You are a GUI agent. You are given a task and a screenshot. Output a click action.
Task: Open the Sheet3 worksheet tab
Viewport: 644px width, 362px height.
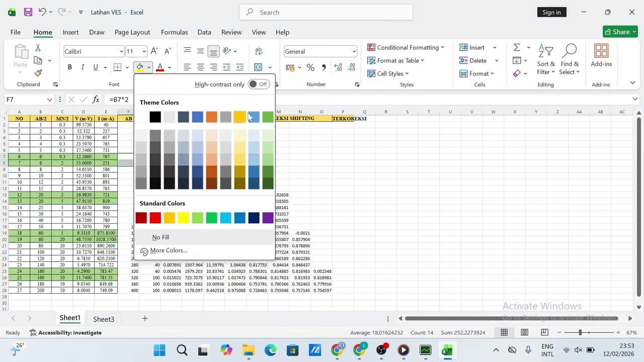pos(104,319)
